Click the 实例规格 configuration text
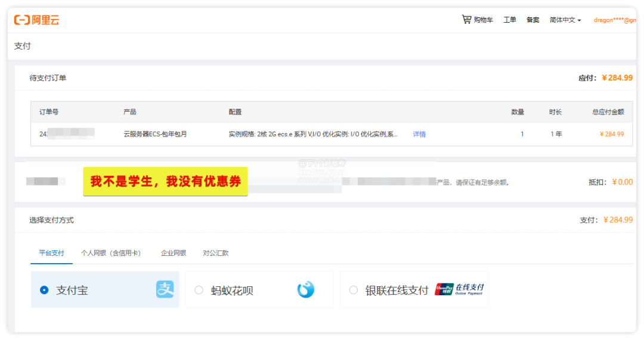Image resolution: width=644 pixels, height=340 pixels. 313,134
